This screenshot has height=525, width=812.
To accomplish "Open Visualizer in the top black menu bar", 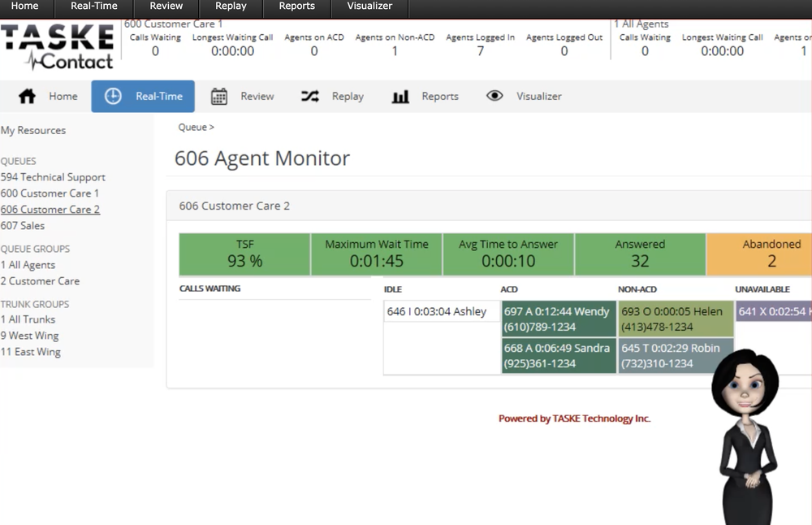I will click(x=369, y=7).
